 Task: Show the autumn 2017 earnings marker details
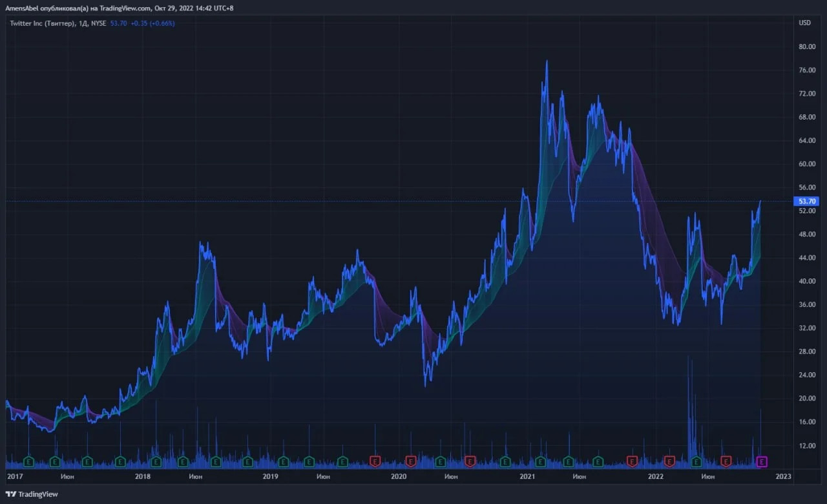click(120, 461)
